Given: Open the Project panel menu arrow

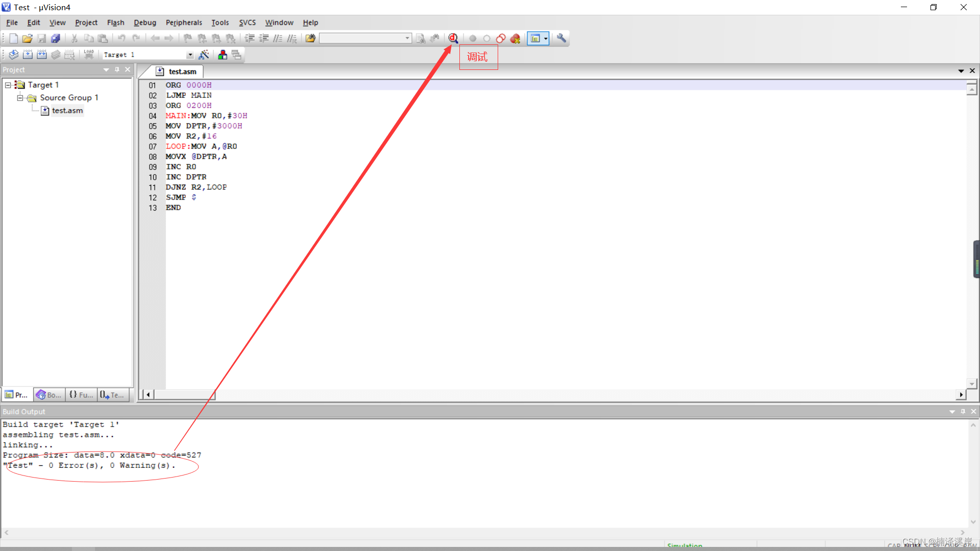Looking at the screenshot, I should pos(106,70).
